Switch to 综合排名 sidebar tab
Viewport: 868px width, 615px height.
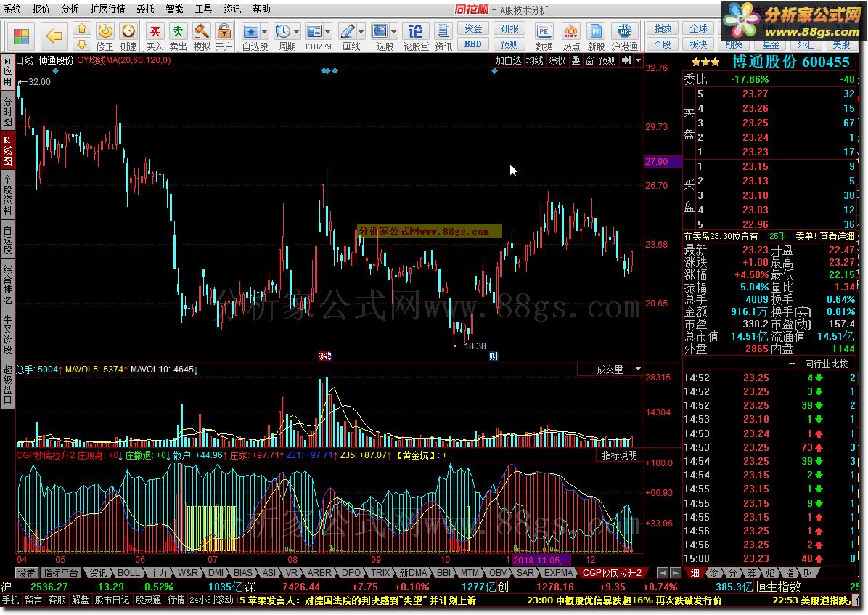pos(8,285)
